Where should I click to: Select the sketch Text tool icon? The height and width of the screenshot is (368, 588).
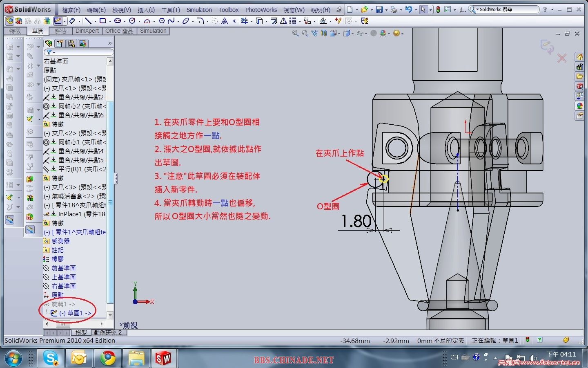click(x=225, y=21)
